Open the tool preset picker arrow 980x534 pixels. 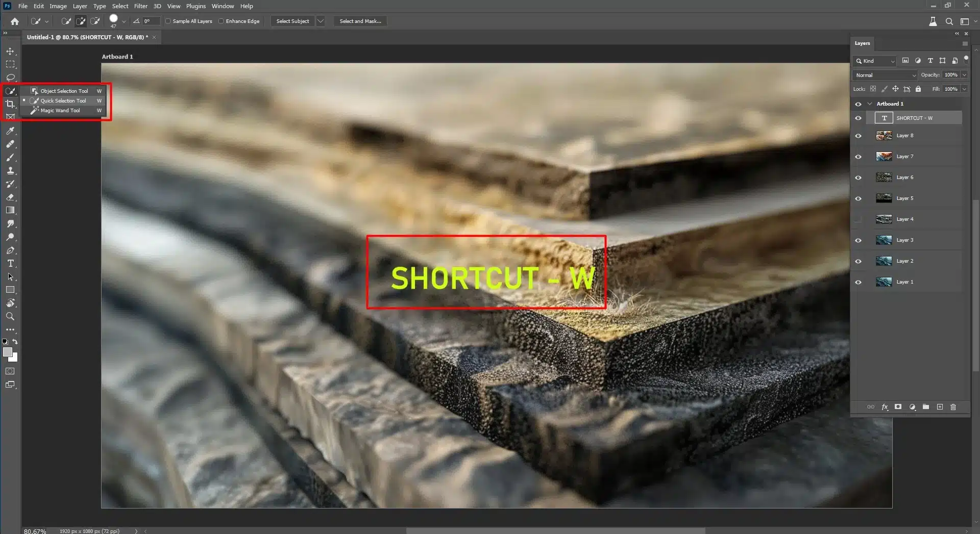point(46,21)
